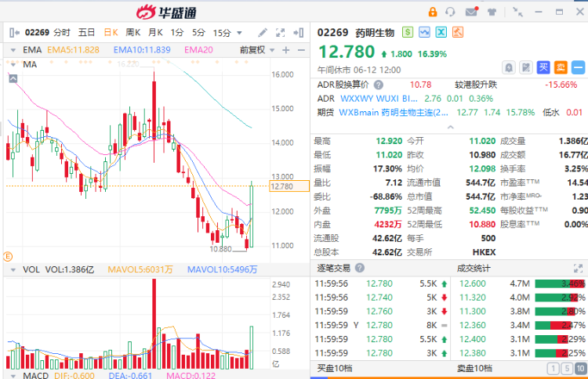Click the 成交统计 section header
The image size is (588, 379).
coord(474,268)
